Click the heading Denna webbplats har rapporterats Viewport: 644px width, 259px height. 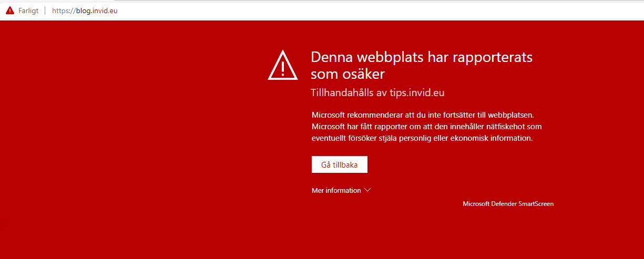click(422, 57)
